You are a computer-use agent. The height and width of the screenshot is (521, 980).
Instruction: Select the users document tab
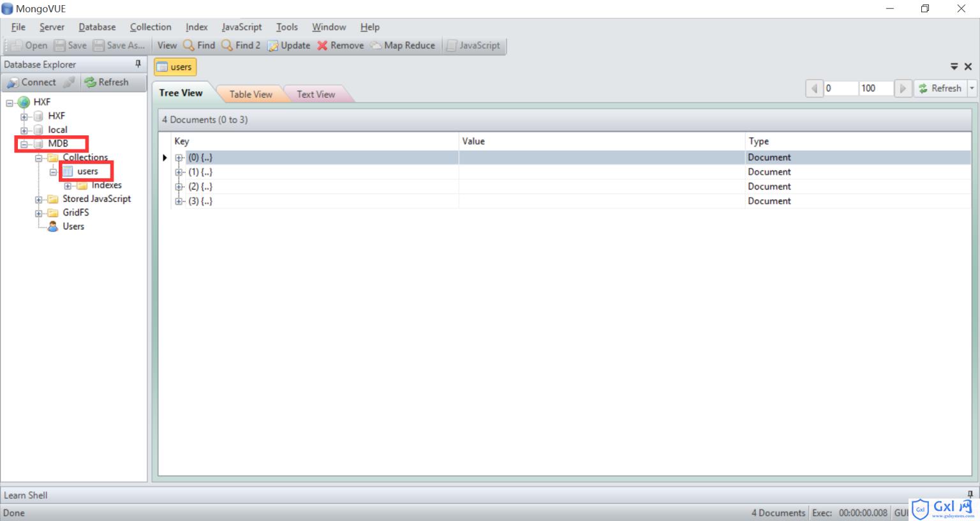tap(175, 67)
